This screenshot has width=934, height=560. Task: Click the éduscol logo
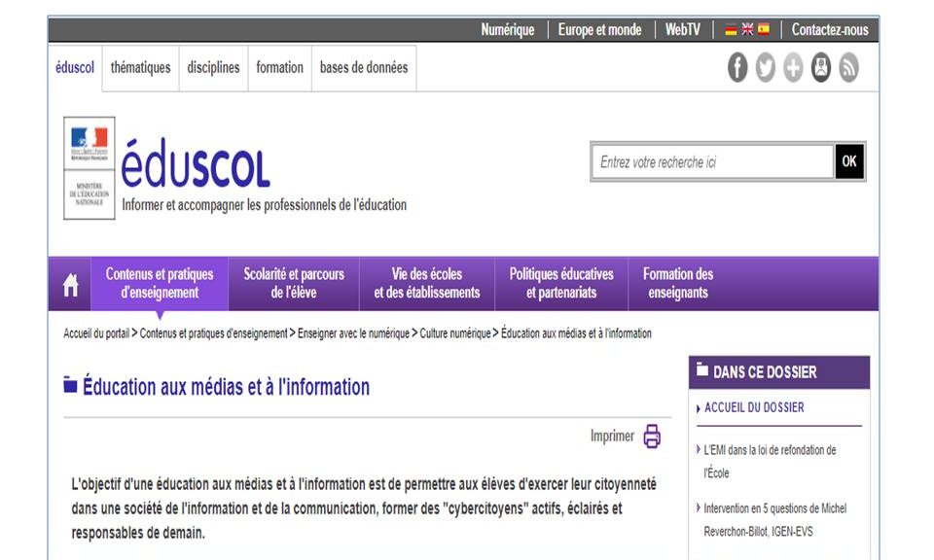click(196, 164)
